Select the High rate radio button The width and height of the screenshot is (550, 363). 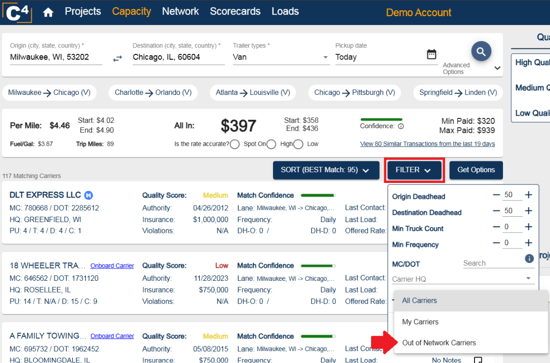pyautogui.click(x=271, y=144)
